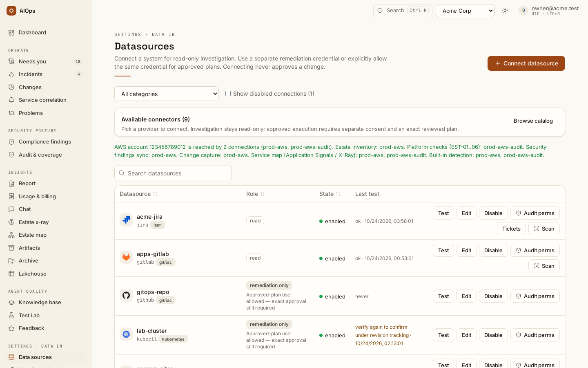588x368 pixels.
Task: Click Browse catalog
Action: point(533,121)
